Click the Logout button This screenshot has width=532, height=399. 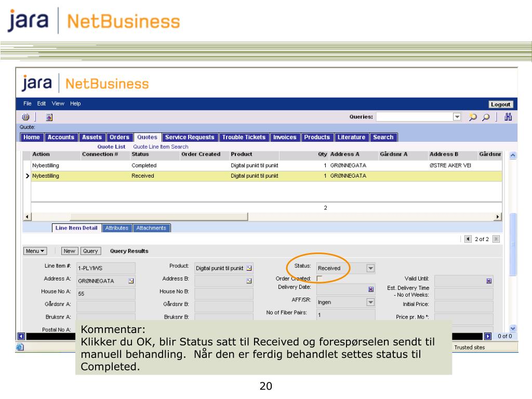point(500,104)
